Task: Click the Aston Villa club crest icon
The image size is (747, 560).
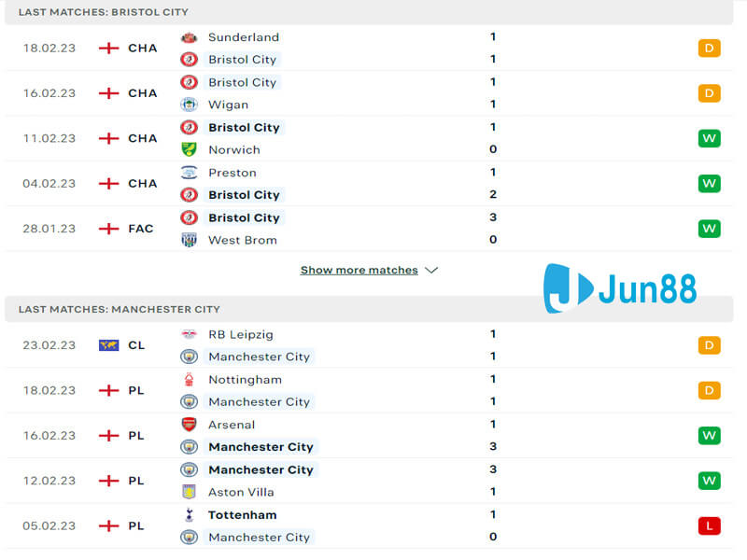Action: (x=189, y=492)
